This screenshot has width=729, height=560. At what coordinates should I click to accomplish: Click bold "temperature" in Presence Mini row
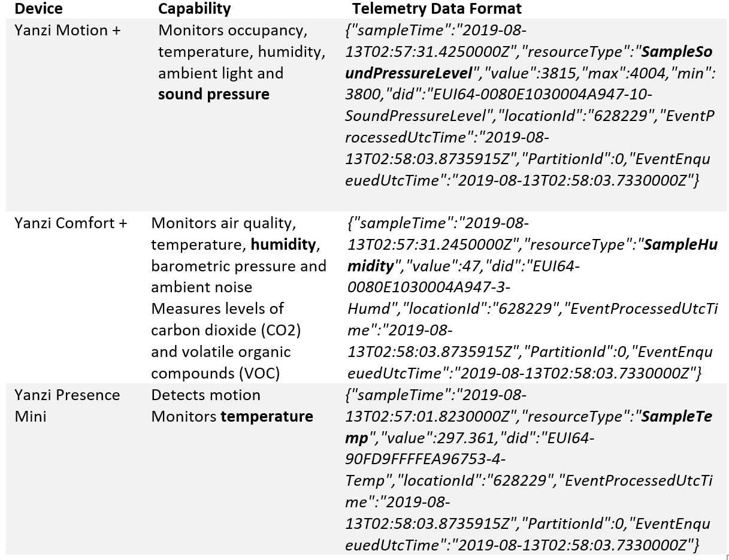click(x=267, y=416)
